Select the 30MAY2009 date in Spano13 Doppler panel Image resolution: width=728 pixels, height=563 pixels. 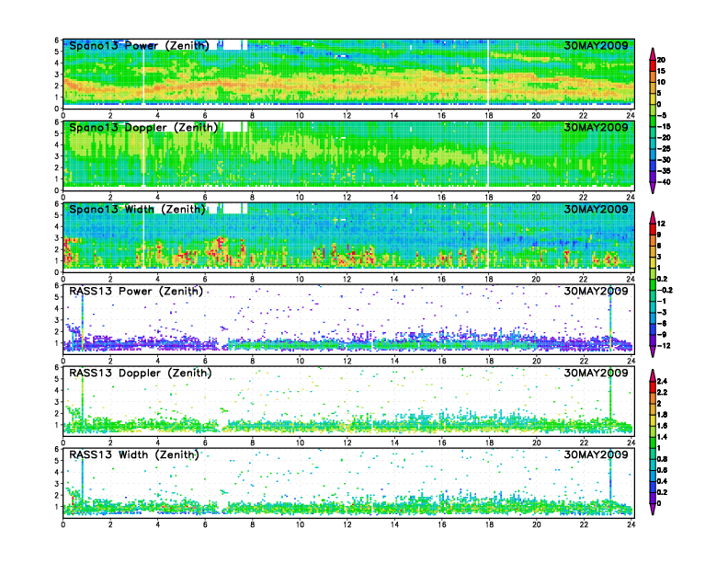point(597,127)
